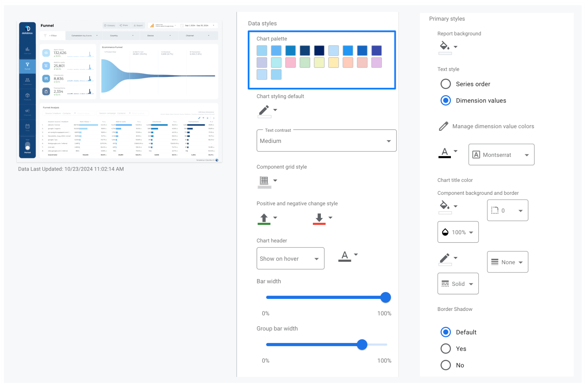The height and width of the screenshot is (389, 588).
Task: Click the Manage dimension value colors pencil
Action: [443, 126]
